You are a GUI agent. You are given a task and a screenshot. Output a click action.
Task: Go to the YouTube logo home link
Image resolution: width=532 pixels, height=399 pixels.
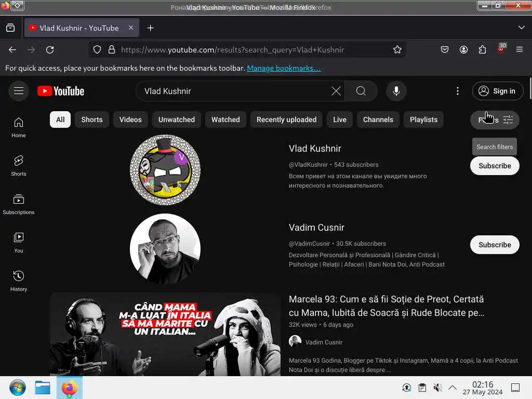(x=61, y=91)
